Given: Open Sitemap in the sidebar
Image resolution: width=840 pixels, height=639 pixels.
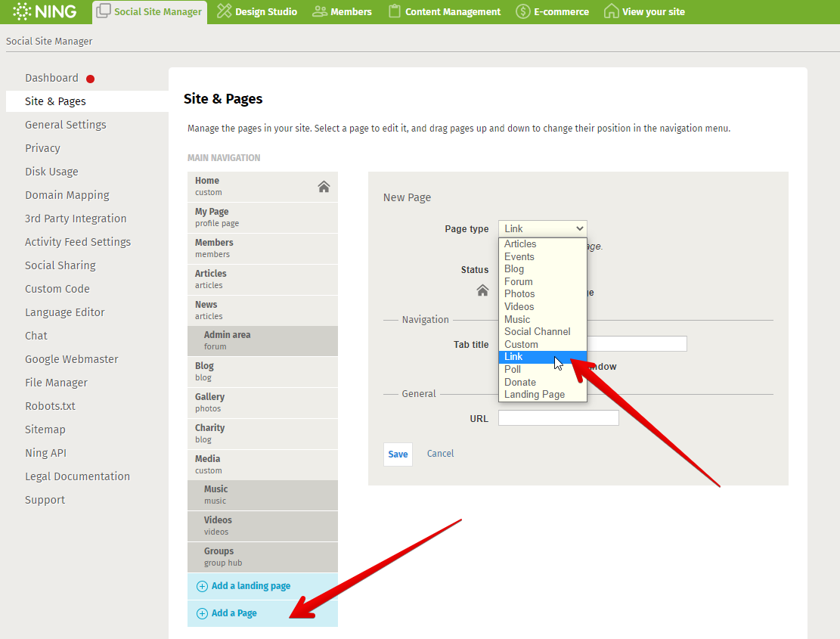Looking at the screenshot, I should [45, 430].
